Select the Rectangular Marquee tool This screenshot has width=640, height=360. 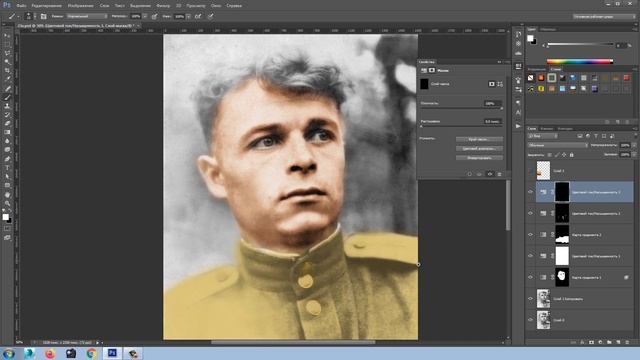pos(7,44)
